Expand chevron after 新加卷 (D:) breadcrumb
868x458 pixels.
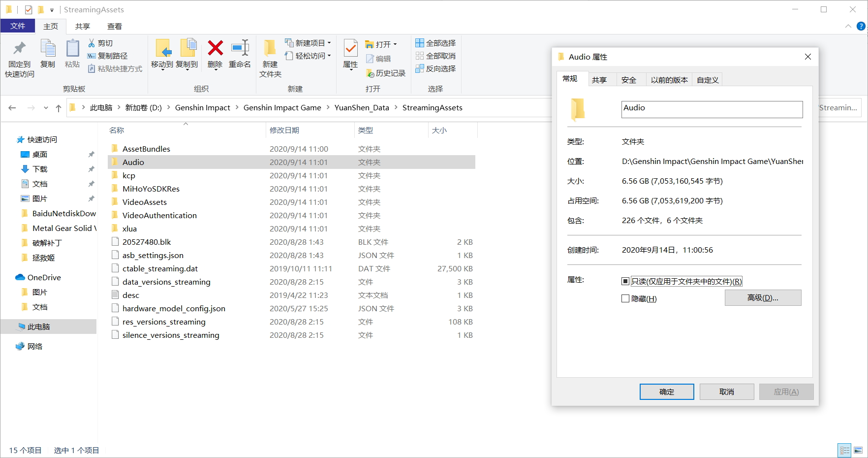coord(168,107)
